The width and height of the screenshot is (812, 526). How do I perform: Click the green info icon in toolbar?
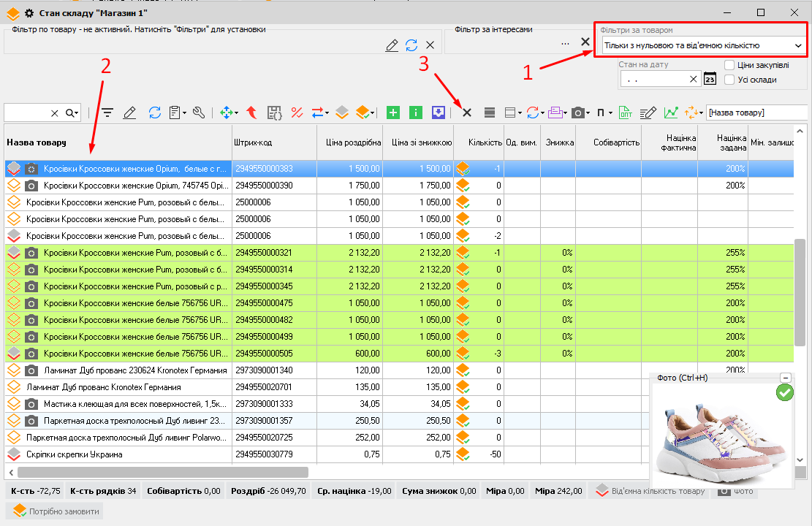click(416, 113)
